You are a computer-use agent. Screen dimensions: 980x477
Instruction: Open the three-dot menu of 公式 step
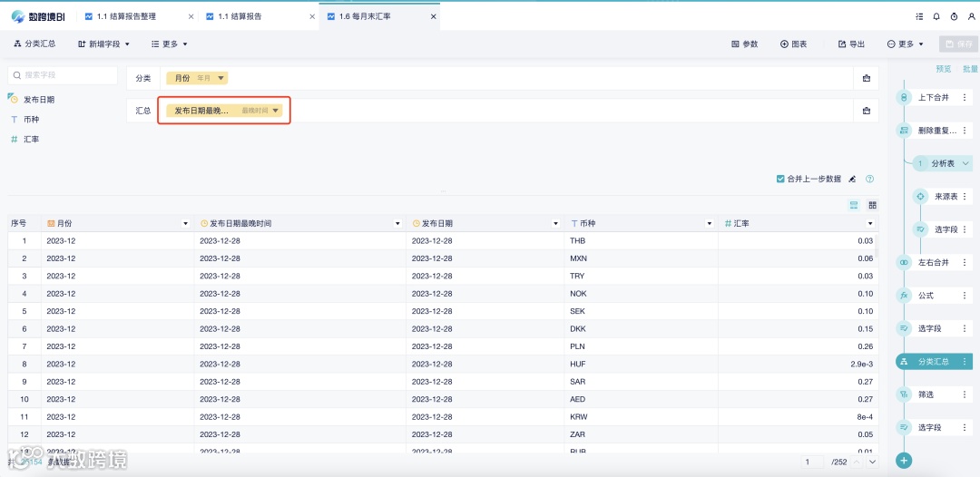point(965,296)
